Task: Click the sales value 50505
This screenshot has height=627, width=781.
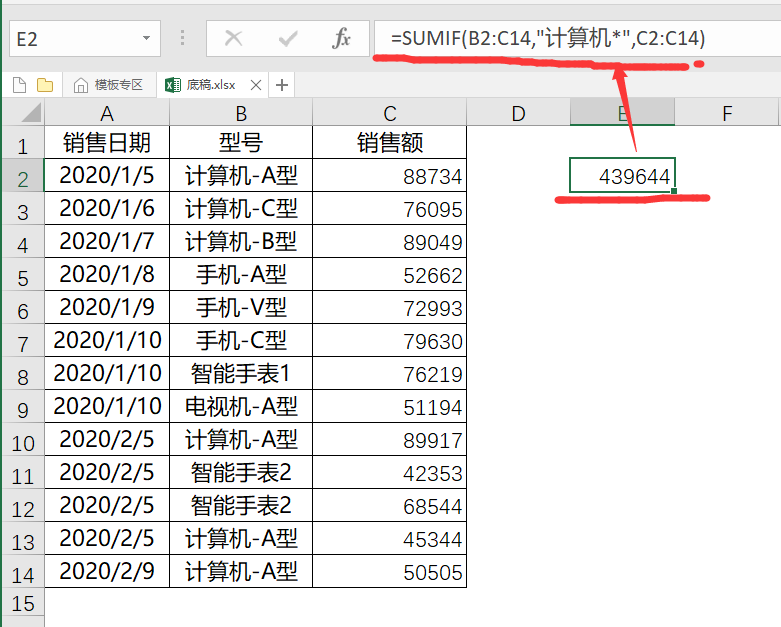Action: click(x=390, y=572)
